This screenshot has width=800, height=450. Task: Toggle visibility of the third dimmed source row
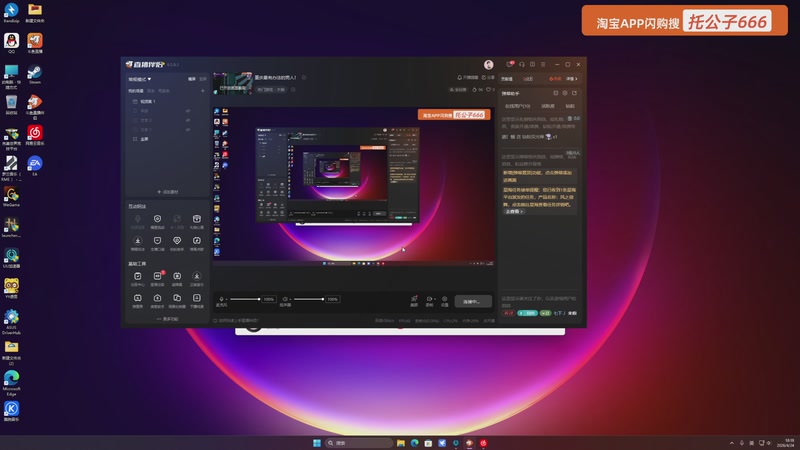point(188,130)
